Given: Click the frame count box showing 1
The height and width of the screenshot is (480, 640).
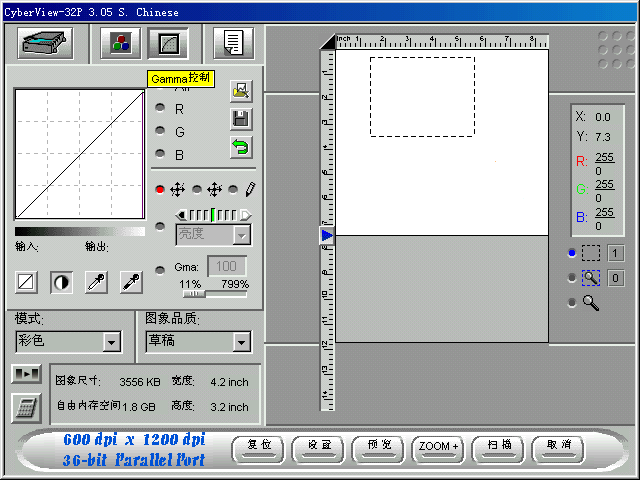Looking at the screenshot, I should click(616, 253).
